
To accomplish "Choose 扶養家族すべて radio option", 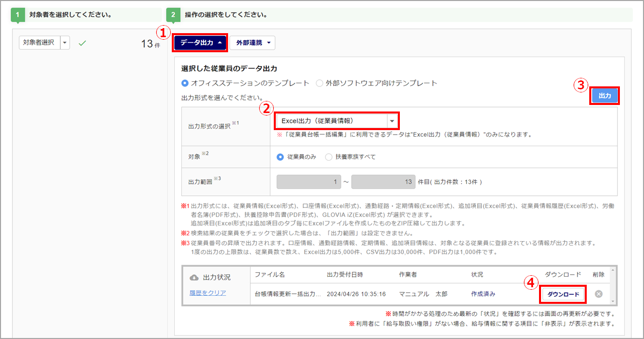I will click(x=329, y=157).
